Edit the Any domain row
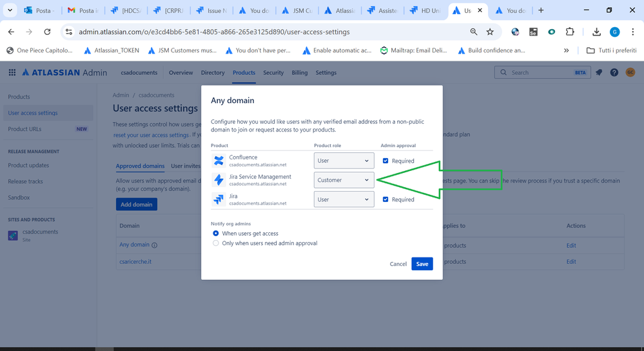 [x=571, y=245]
